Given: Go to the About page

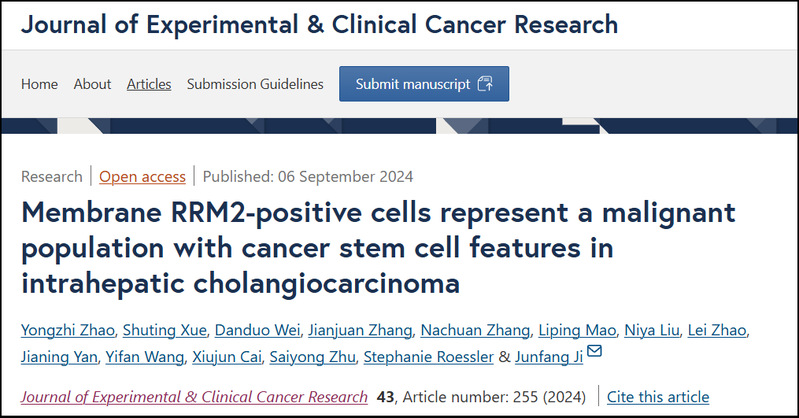Looking at the screenshot, I should coord(92,84).
